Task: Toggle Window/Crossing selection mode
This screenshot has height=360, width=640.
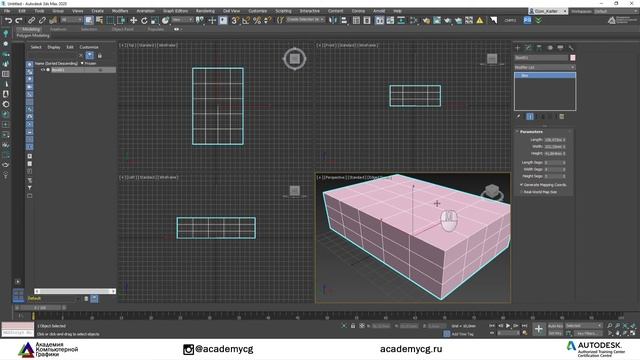Action: pos(121,20)
